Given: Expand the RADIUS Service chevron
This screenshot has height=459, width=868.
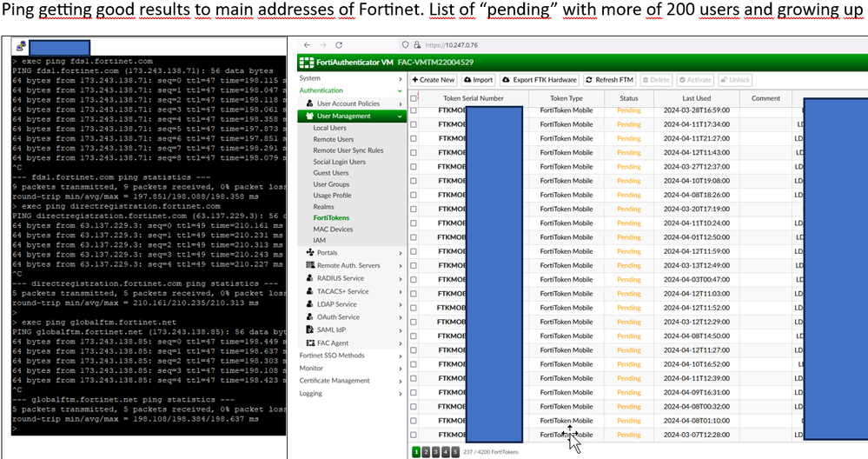Looking at the screenshot, I should [x=400, y=278].
